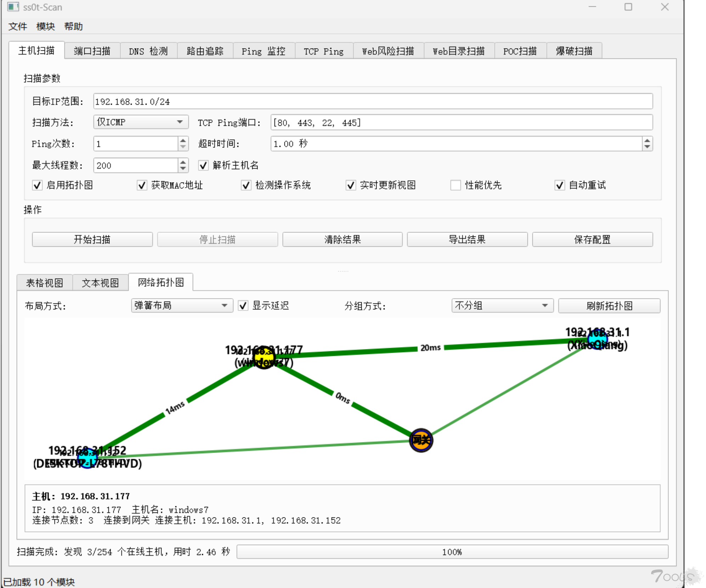Viewport: 706px width, 588px height.
Task: Select the yellow 192.168.31.177 node
Action: 264,357
